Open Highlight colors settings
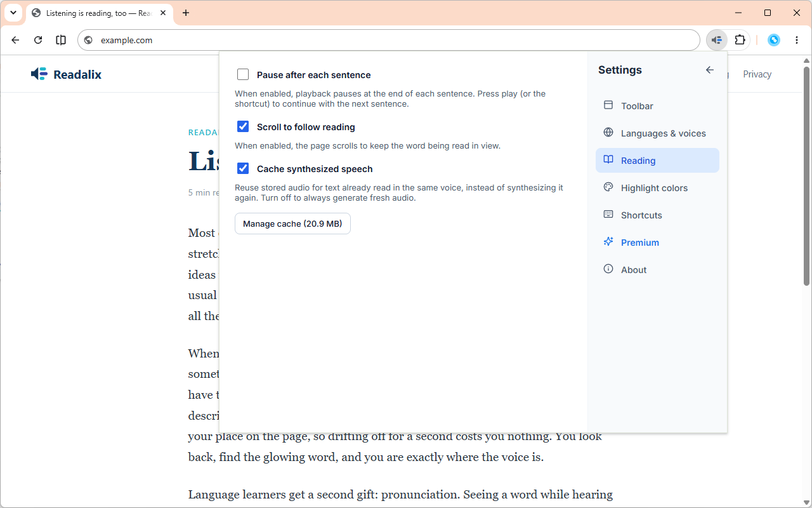This screenshot has width=812, height=508. pos(657,188)
